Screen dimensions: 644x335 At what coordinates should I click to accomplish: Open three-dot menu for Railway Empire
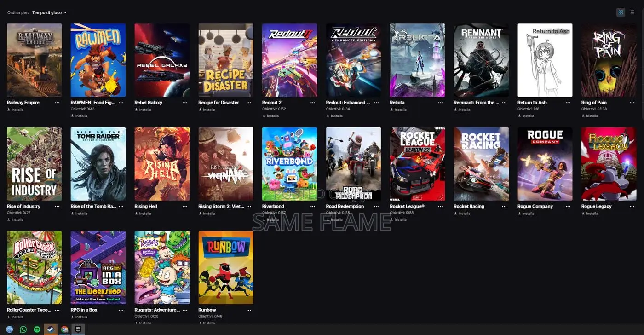click(57, 103)
